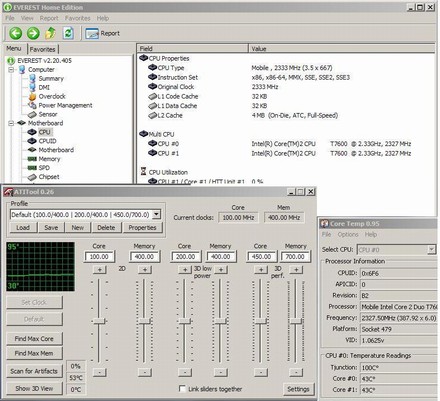Open the View menu in EVEREST
This screenshot has width=440, height=401.
tap(27, 18)
